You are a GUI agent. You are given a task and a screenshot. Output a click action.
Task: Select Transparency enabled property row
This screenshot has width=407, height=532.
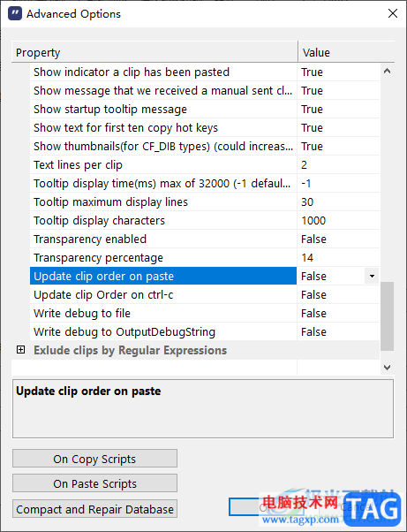click(x=163, y=239)
